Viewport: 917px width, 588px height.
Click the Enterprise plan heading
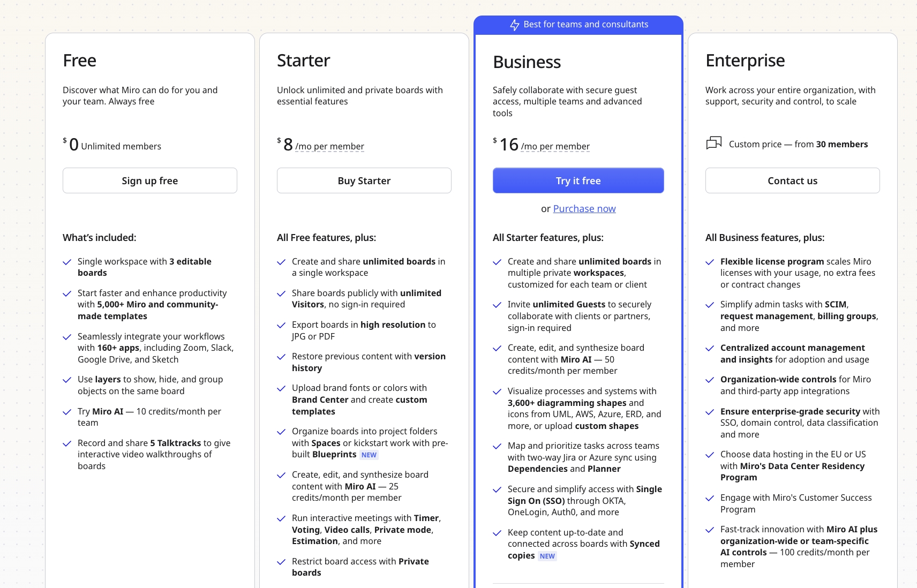tap(745, 61)
